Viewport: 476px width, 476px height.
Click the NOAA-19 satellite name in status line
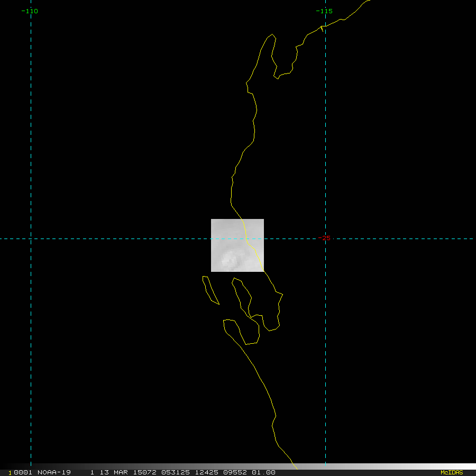coord(54,472)
